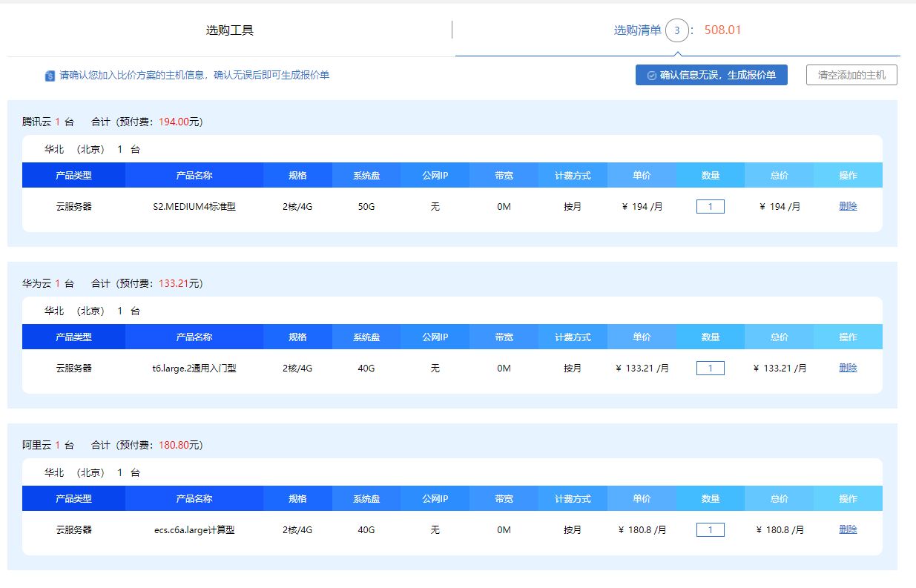
Task: Click the ¥ 133.21 /月 unit price
Action: click(642, 369)
